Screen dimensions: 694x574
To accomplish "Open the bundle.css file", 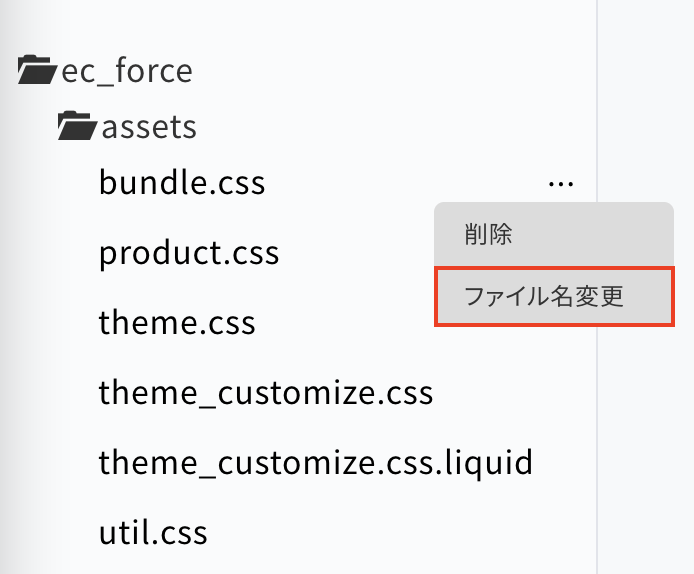I will (x=182, y=182).
